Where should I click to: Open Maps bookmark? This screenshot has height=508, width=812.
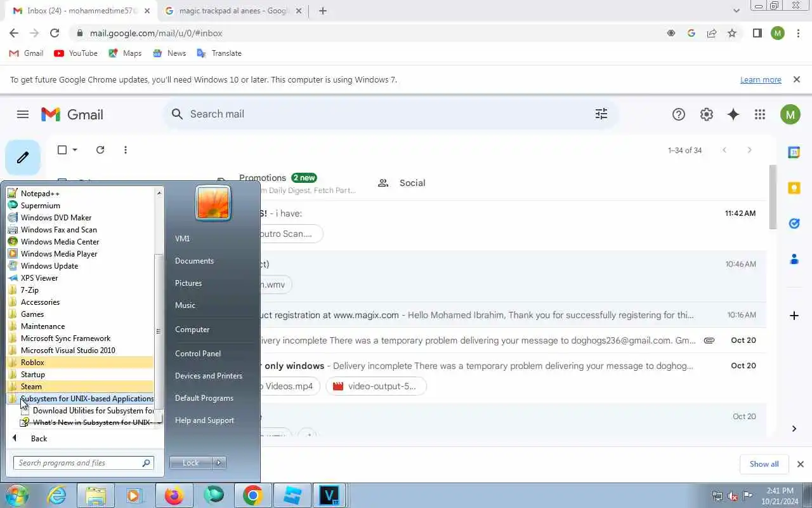point(125,53)
